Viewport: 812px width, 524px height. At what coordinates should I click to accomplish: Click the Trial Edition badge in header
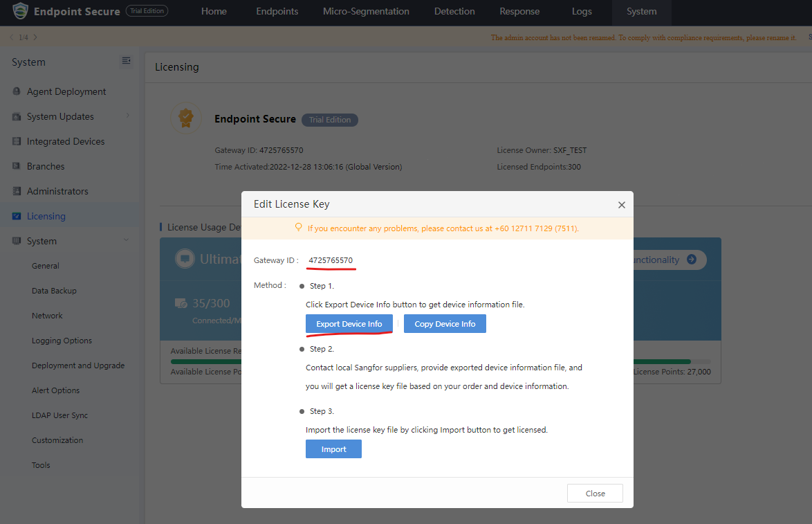point(147,11)
